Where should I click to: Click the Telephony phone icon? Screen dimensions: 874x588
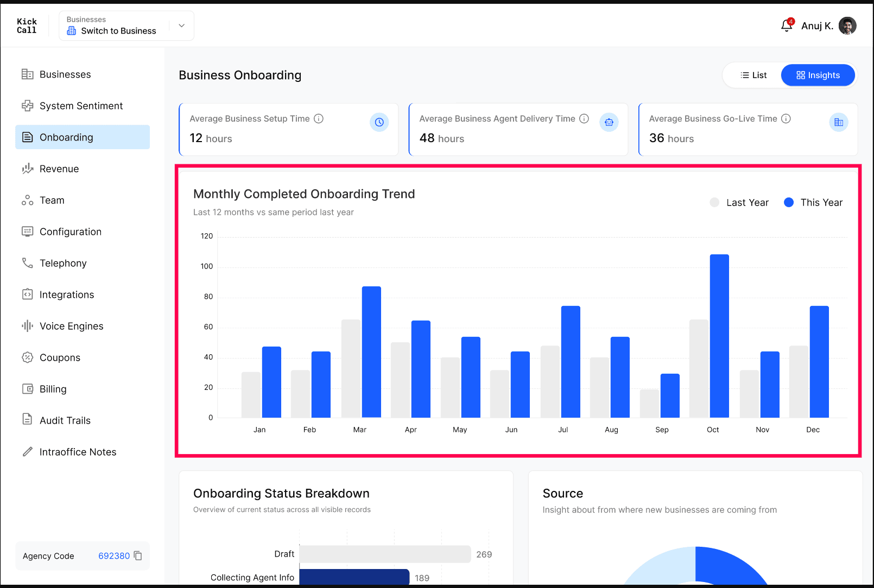click(27, 263)
